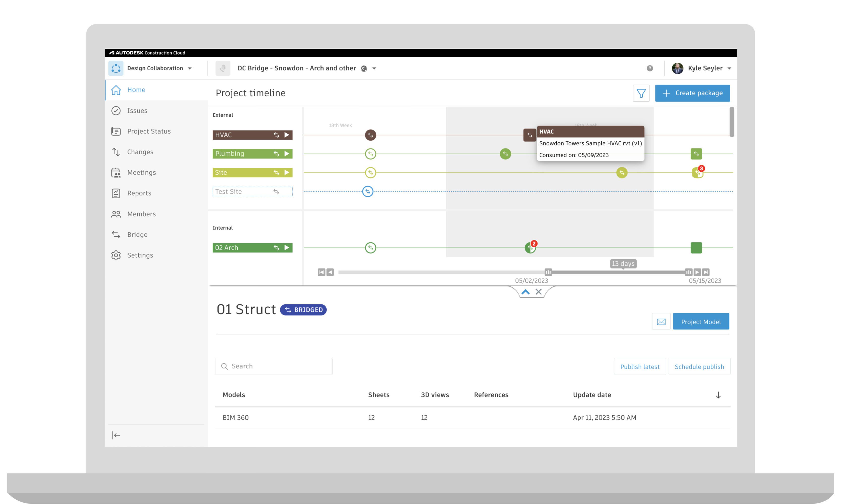Click inside the Search models field
This screenshot has width=842, height=504.
pyautogui.click(x=273, y=366)
